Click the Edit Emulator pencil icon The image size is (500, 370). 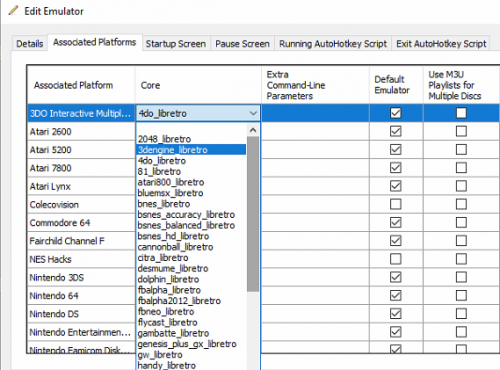tap(14, 10)
